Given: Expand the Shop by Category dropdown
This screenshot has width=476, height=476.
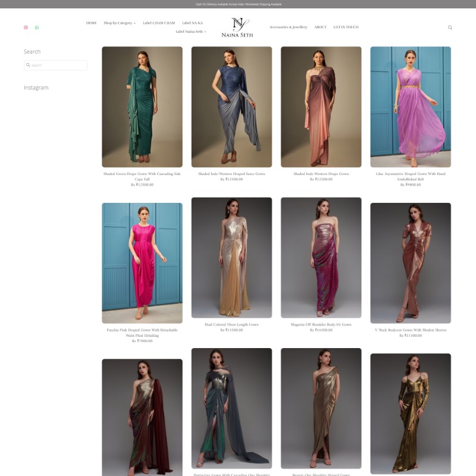Looking at the screenshot, I should tap(118, 24).
